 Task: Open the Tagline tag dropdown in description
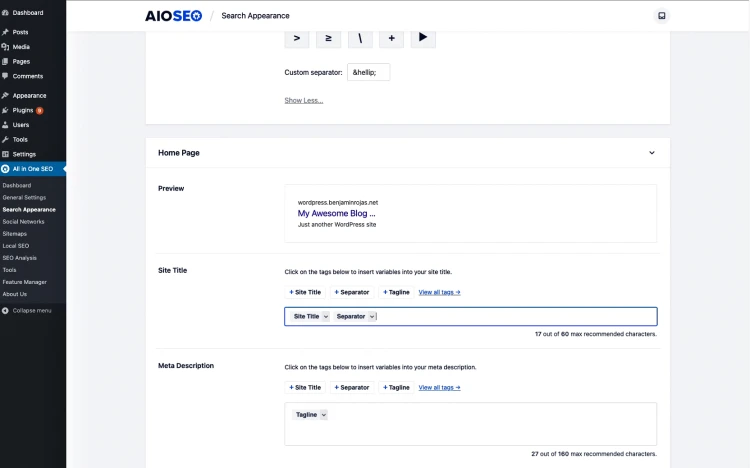[324, 415]
